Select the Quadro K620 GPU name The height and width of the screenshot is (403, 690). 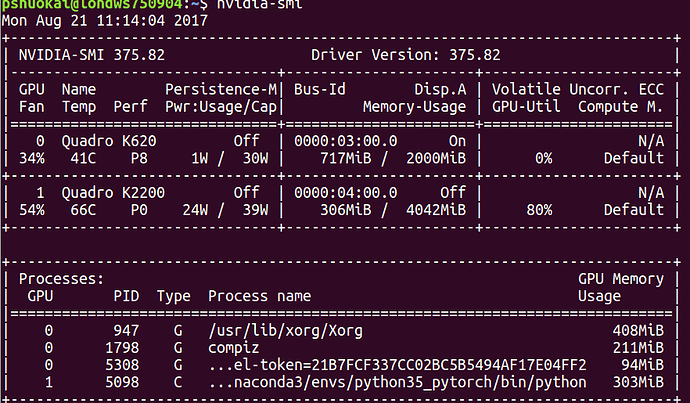tap(109, 141)
